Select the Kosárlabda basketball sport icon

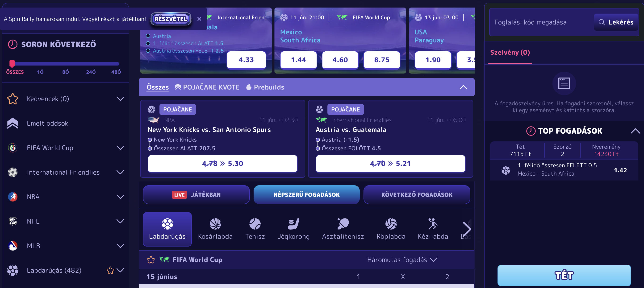click(215, 224)
